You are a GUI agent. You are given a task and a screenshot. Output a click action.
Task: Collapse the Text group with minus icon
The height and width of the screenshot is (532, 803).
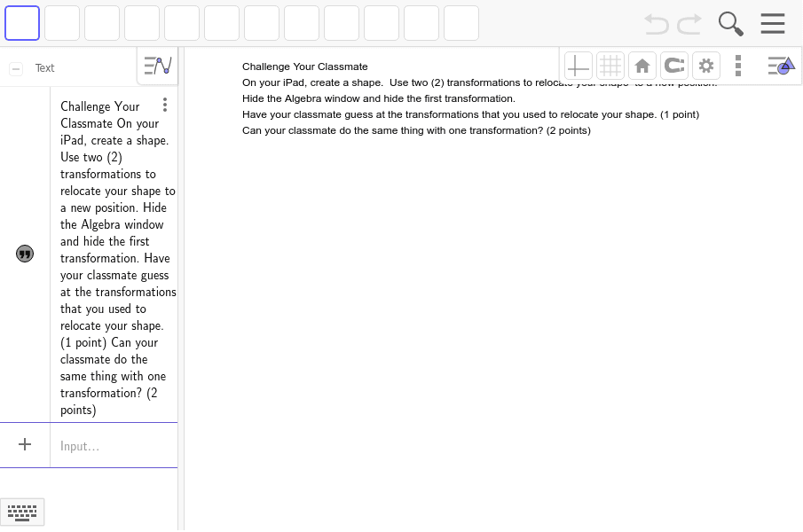click(x=16, y=68)
